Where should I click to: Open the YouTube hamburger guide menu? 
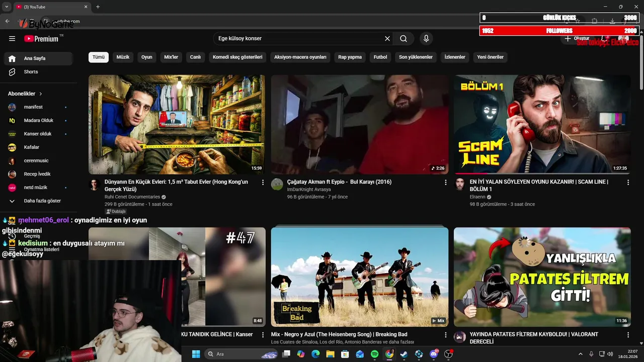(x=12, y=38)
